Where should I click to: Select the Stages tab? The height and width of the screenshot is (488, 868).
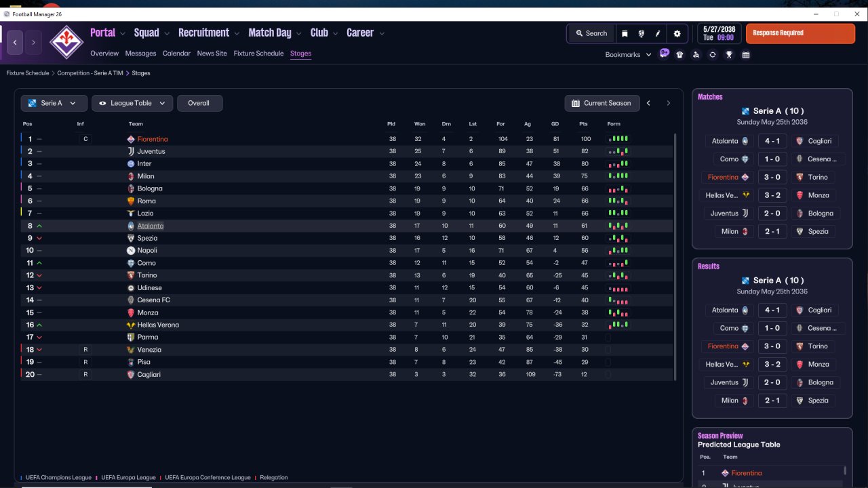click(300, 54)
